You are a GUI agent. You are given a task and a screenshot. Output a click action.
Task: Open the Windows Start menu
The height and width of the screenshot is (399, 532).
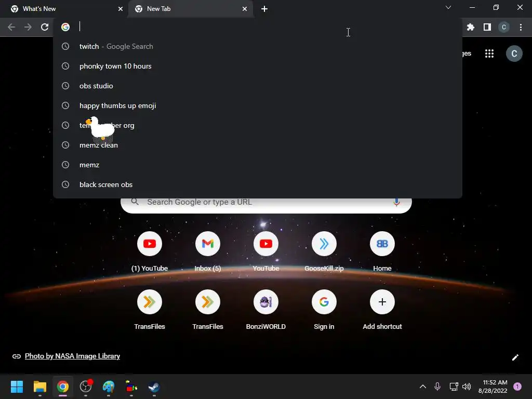17,387
